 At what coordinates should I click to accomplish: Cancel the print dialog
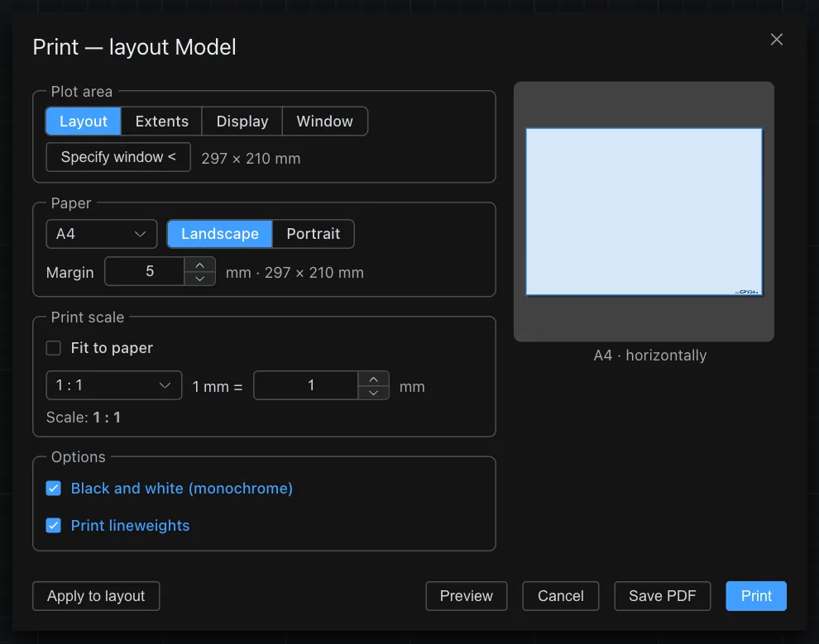(561, 596)
